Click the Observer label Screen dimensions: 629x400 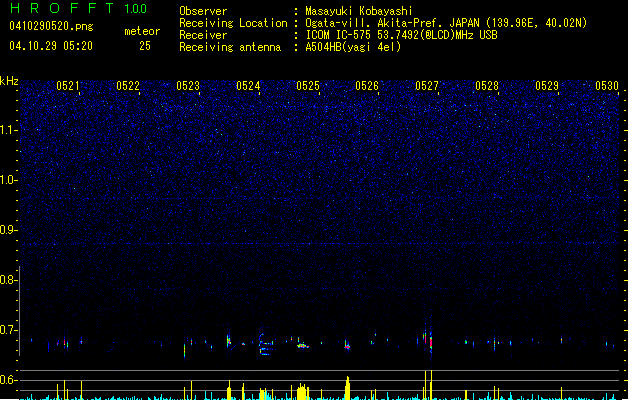click(x=203, y=11)
